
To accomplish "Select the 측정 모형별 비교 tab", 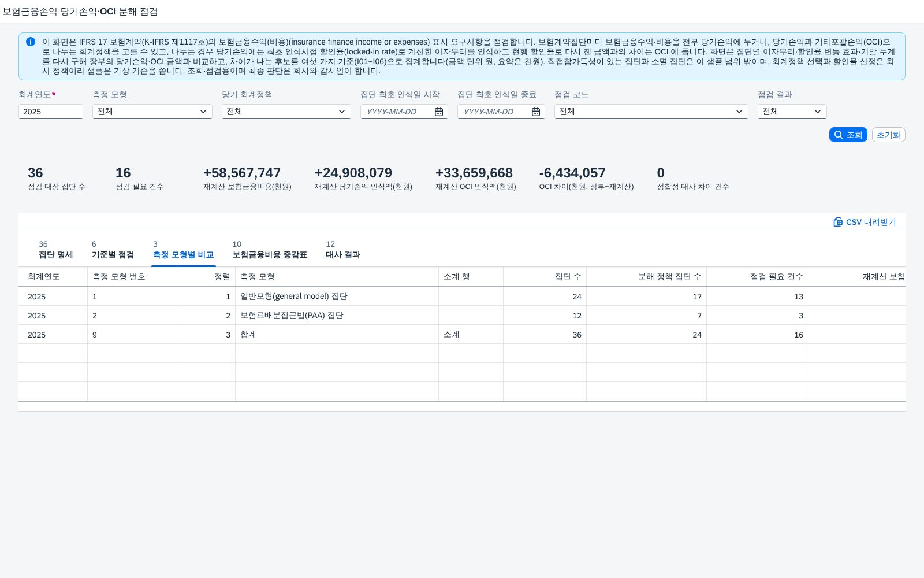I will tap(184, 250).
